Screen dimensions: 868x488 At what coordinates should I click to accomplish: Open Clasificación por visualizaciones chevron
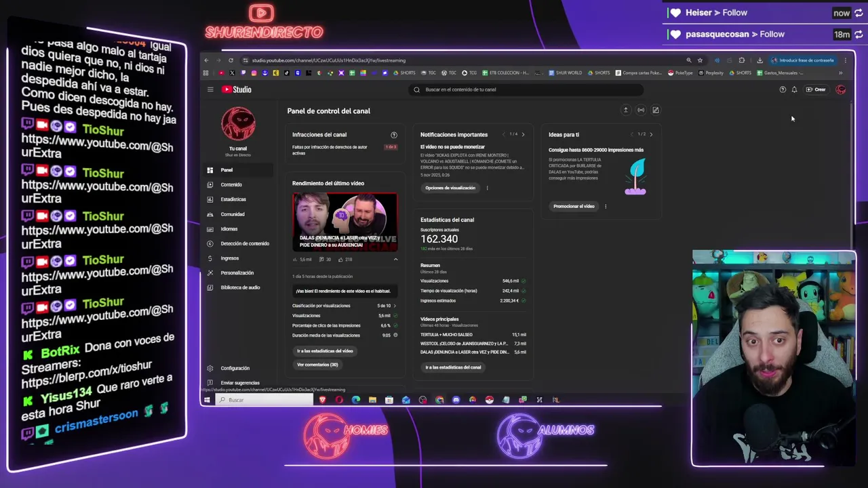coord(395,306)
